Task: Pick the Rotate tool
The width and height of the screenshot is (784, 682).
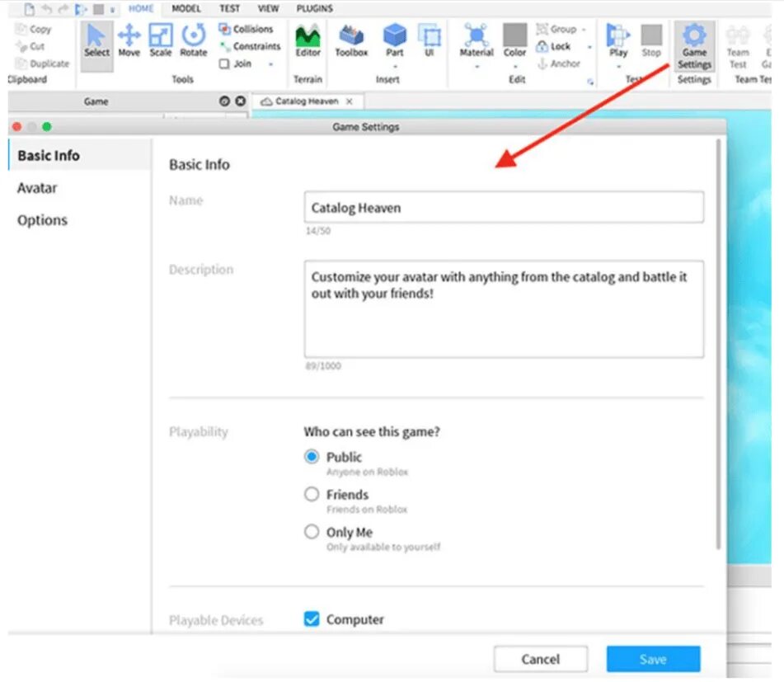Action: (194, 40)
